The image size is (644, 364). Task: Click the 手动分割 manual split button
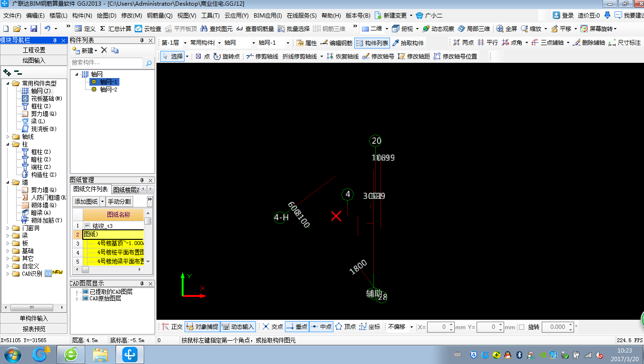point(119,201)
